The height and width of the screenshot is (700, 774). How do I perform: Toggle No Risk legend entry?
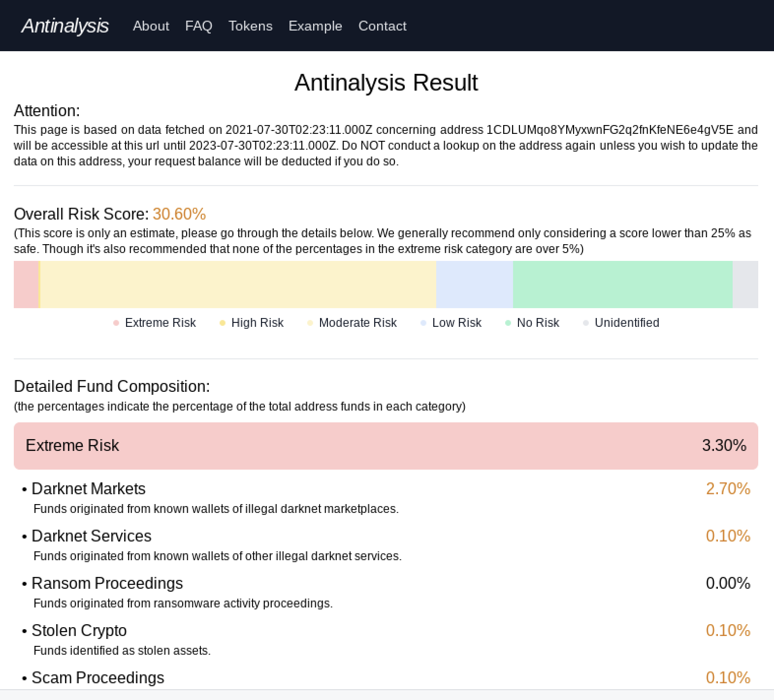[532, 323]
